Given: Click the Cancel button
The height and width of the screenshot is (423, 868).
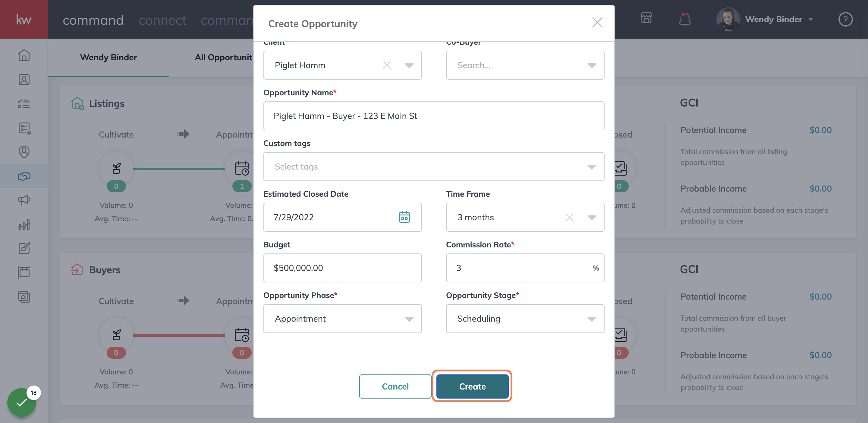Looking at the screenshot, I should coord(395,386).
